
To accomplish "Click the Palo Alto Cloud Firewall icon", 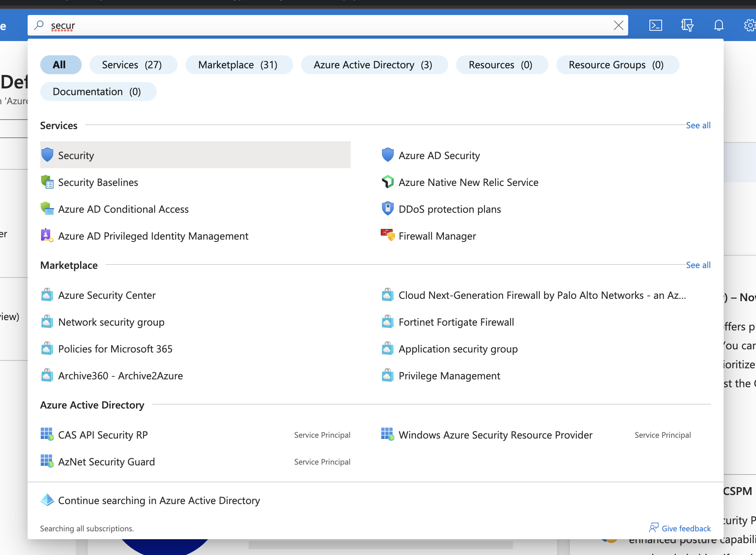I will point(388,295).
